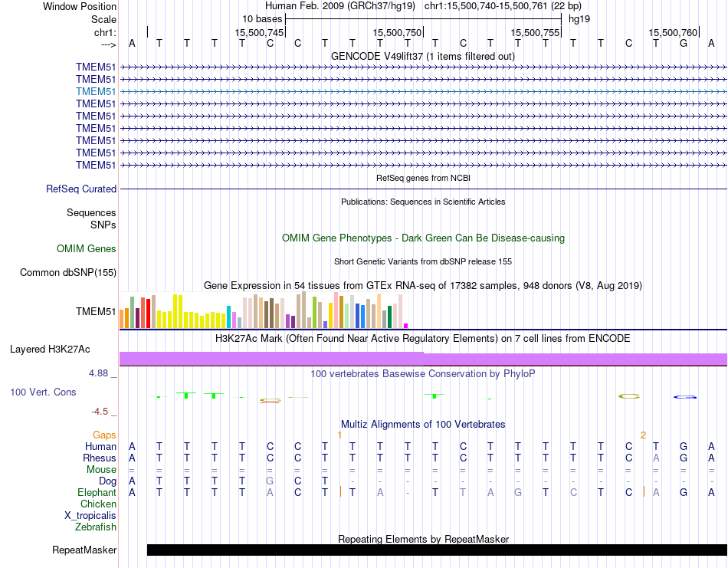Click the 'RefSeq genes from NCBI' title
Image resolution: width=728 pixels, height=568 pixels.
[x=424, y=178]
